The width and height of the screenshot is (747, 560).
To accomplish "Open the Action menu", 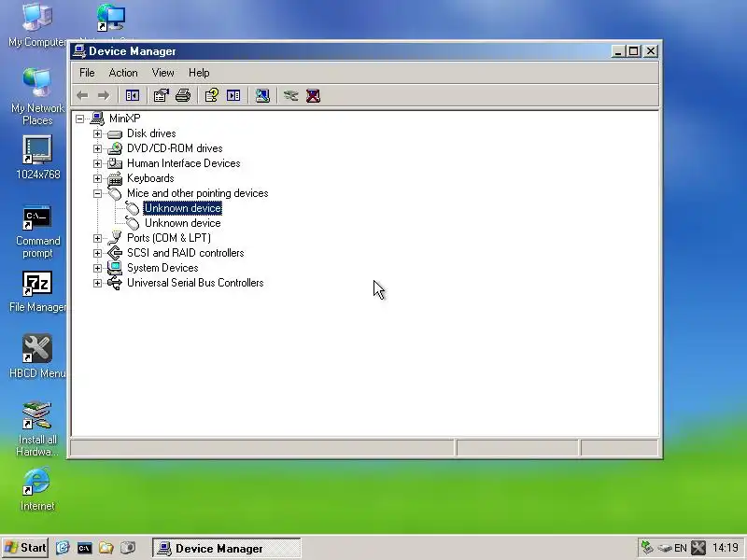I will (x=123, y=73).
